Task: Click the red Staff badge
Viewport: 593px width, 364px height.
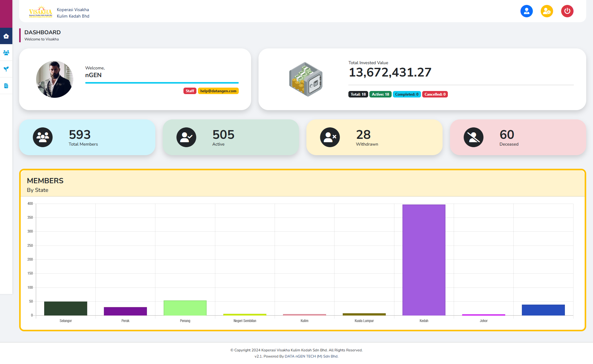Action: (x=190, y=91)
